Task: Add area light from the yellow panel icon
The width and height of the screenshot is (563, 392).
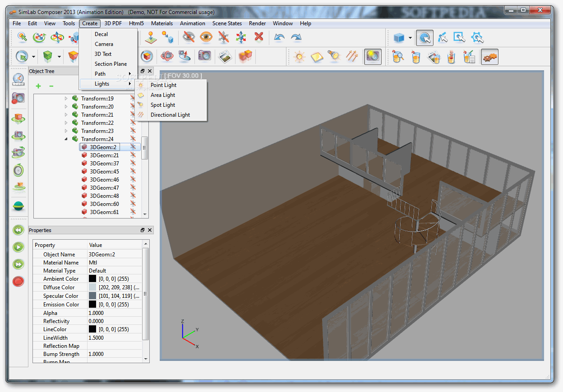Action: point(317,57)
